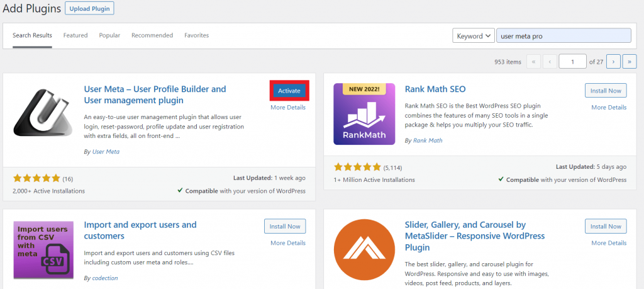Open the Keyword search type dropdown

473,36
